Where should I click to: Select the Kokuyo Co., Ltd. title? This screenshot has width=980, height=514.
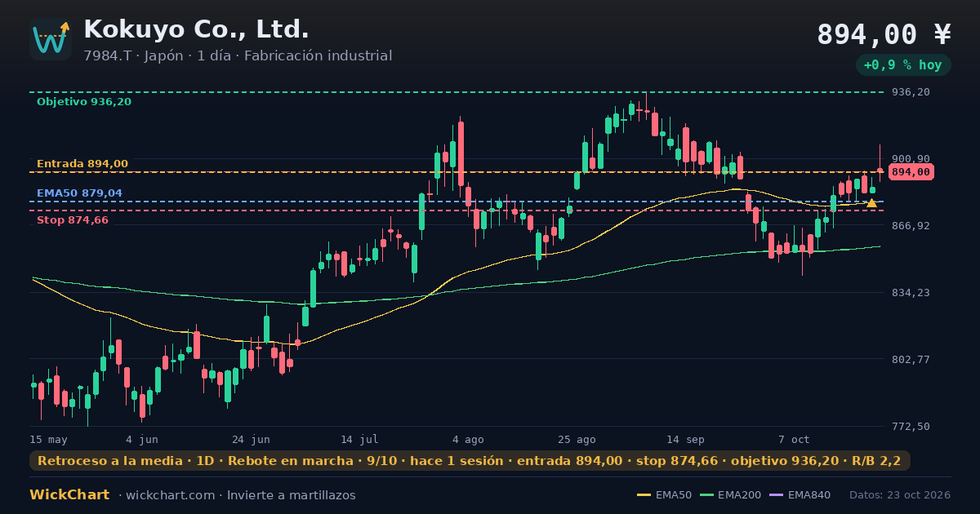[197, 29]
